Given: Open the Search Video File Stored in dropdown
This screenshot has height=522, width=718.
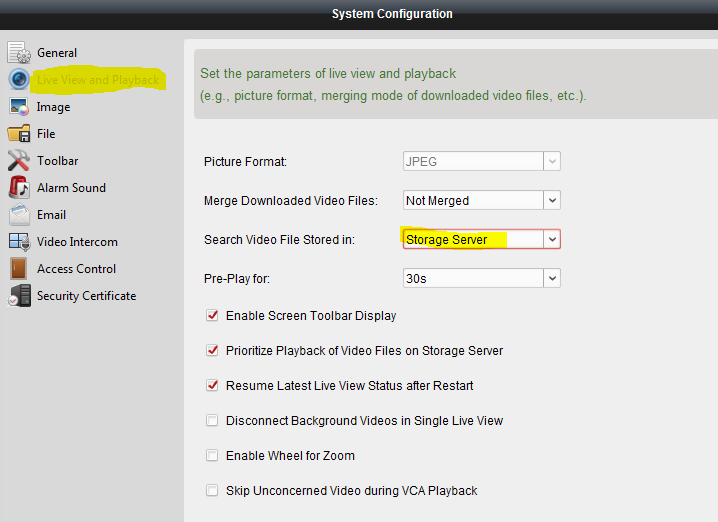Looking at the screenshot, I should coord(552,240).
